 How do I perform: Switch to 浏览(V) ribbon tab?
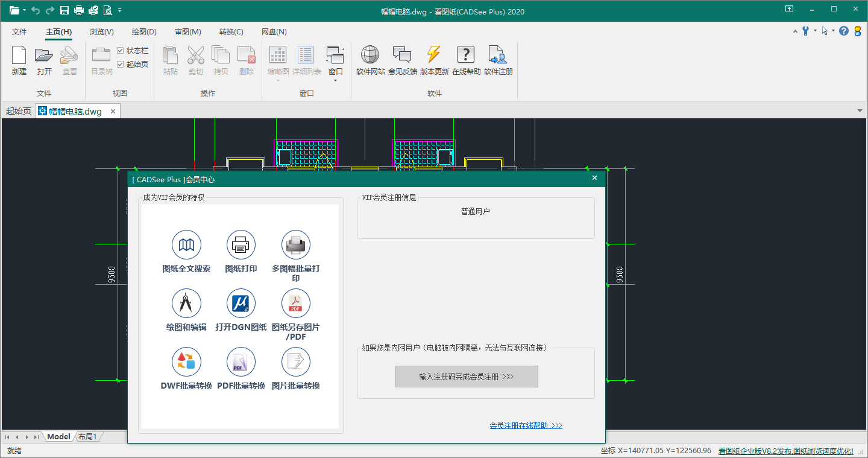[102, 32]
